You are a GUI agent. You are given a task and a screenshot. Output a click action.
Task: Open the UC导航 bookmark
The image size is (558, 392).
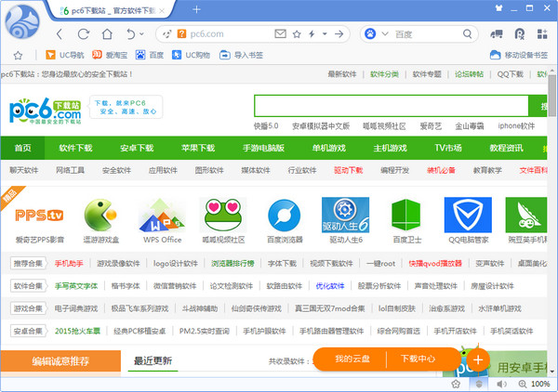pos(65,55)
